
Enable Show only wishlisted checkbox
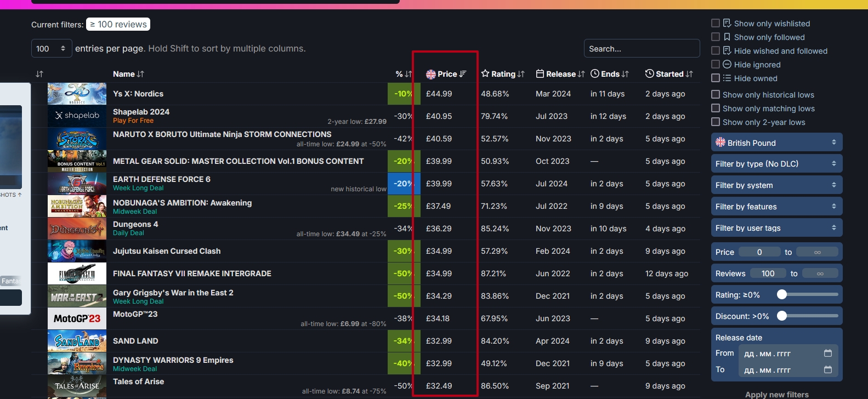click(x=716, y=23)
